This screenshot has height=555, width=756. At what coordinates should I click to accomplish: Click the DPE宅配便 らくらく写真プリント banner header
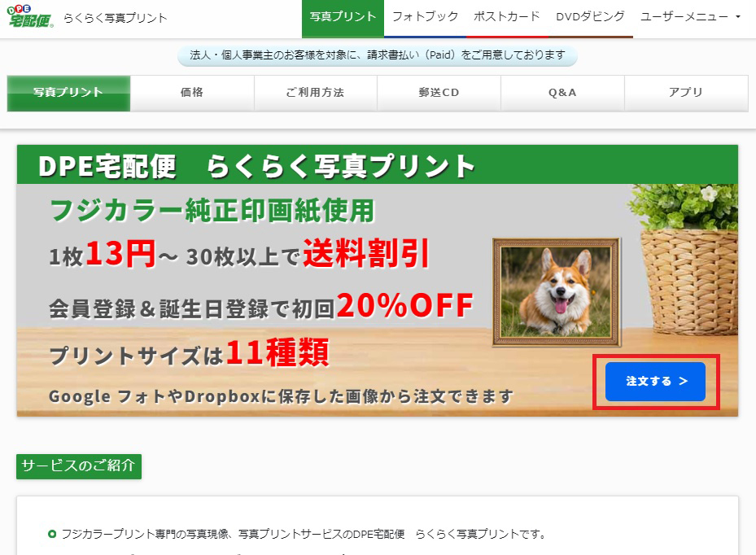point(378,164)
